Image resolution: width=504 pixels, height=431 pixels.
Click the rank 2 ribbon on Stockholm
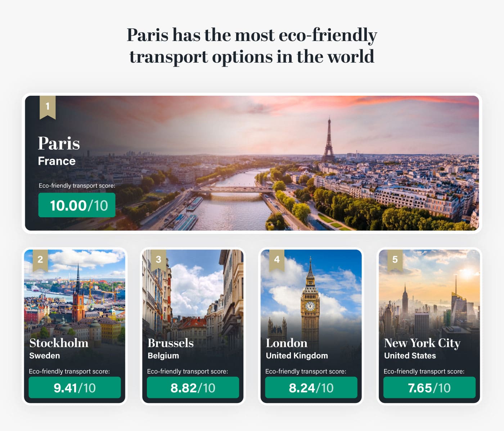40,259
